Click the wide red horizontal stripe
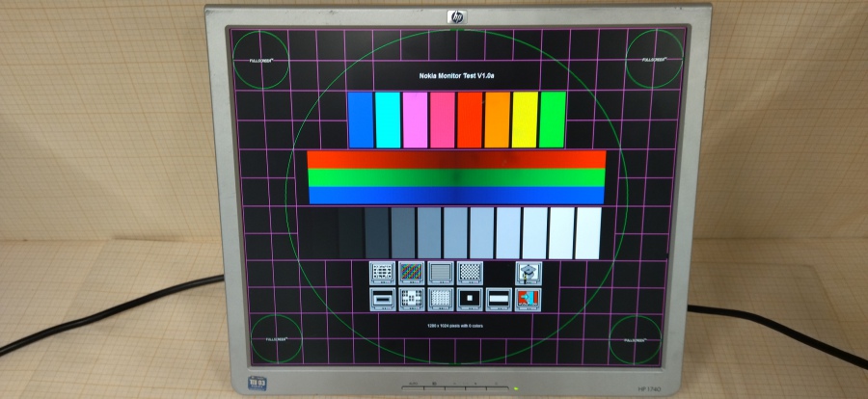 [x=456, y=159]
